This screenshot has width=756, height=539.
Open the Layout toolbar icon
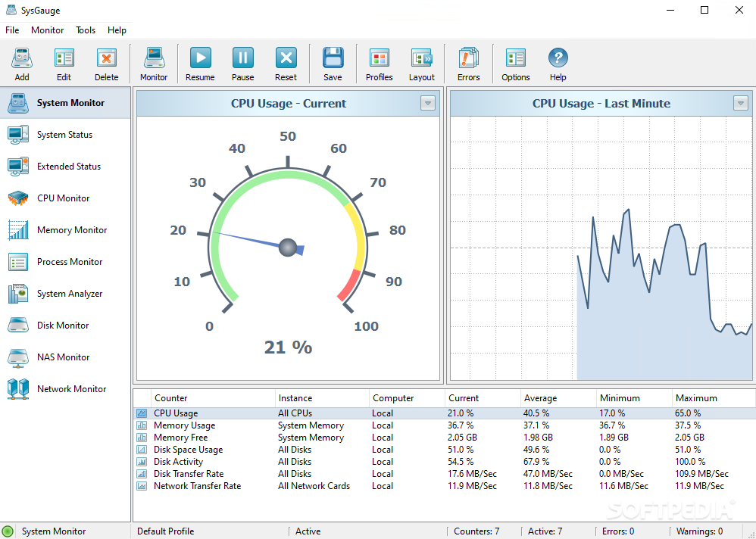coord(422,64)
